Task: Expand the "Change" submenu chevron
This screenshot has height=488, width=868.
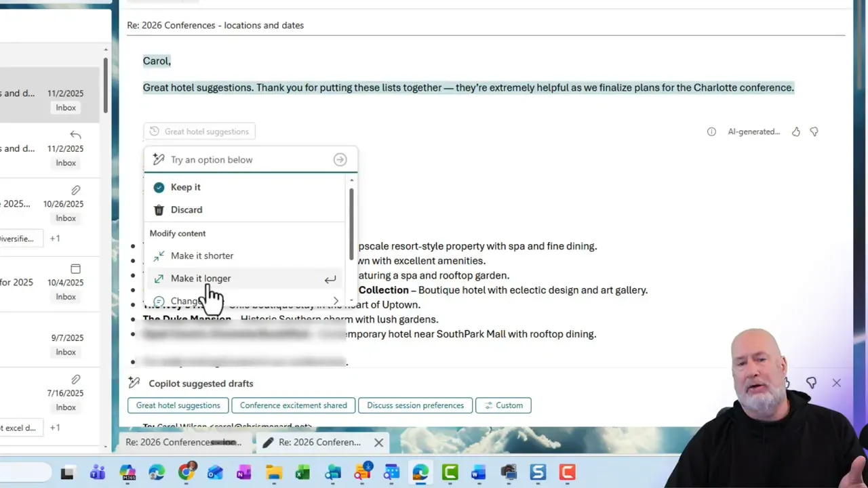Action: point(336,300)
